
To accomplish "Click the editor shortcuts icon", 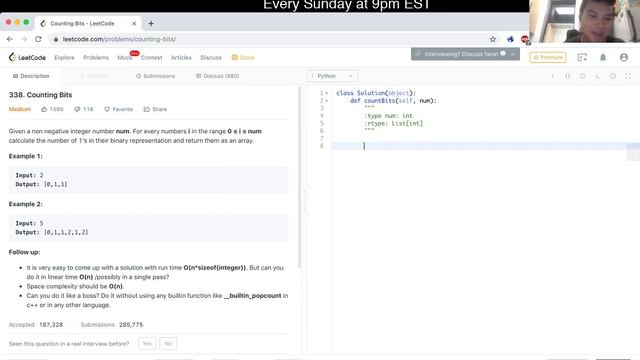I will [598, 76].
